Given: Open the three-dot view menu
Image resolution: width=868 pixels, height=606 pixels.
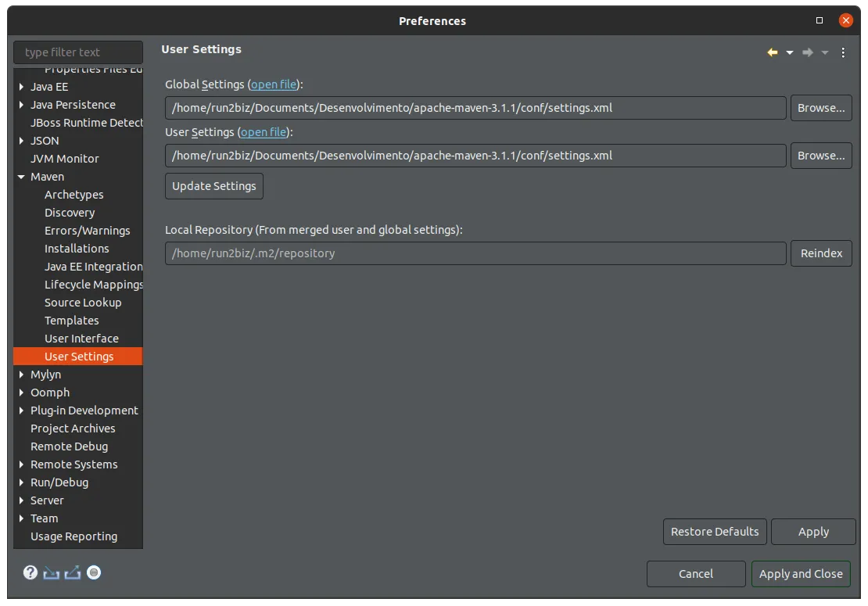Looking at the screenshot, I should 843,52.
